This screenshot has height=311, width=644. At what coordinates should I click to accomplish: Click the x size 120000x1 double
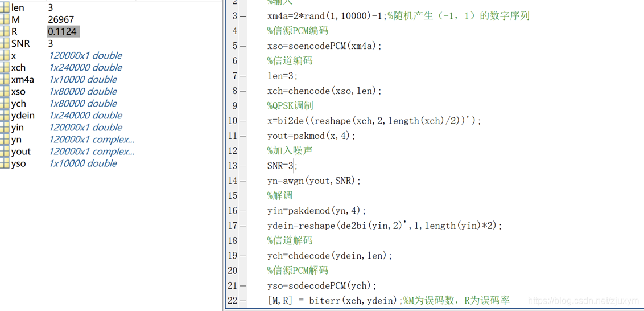tap(85, 55)
